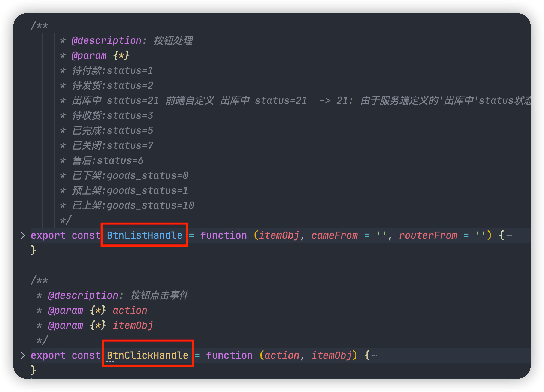Click the function keyword on BtnListHandle line
Viewport: 544px width, 392px height.
224,235
